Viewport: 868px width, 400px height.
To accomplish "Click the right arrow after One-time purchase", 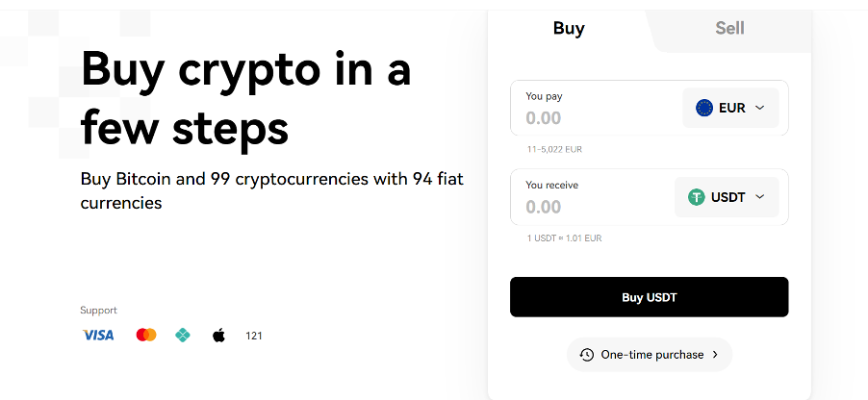I will click(715, 355).
